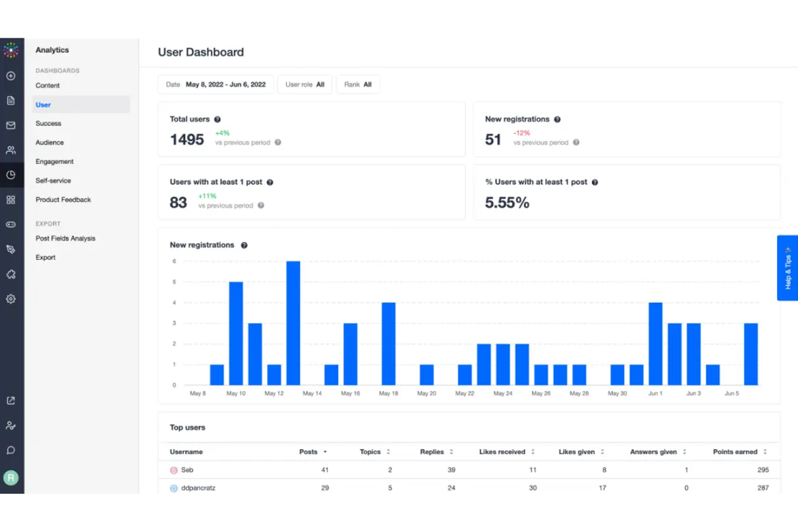Click Seb's points earned value 295
Screen dimensions: 798x532
tap(763, 470)
